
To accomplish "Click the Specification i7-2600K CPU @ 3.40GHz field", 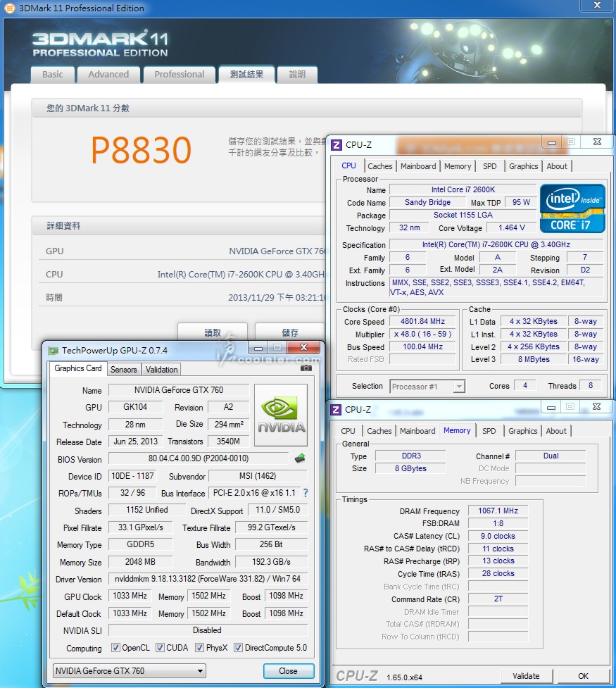I will click(x=496, y=244).
